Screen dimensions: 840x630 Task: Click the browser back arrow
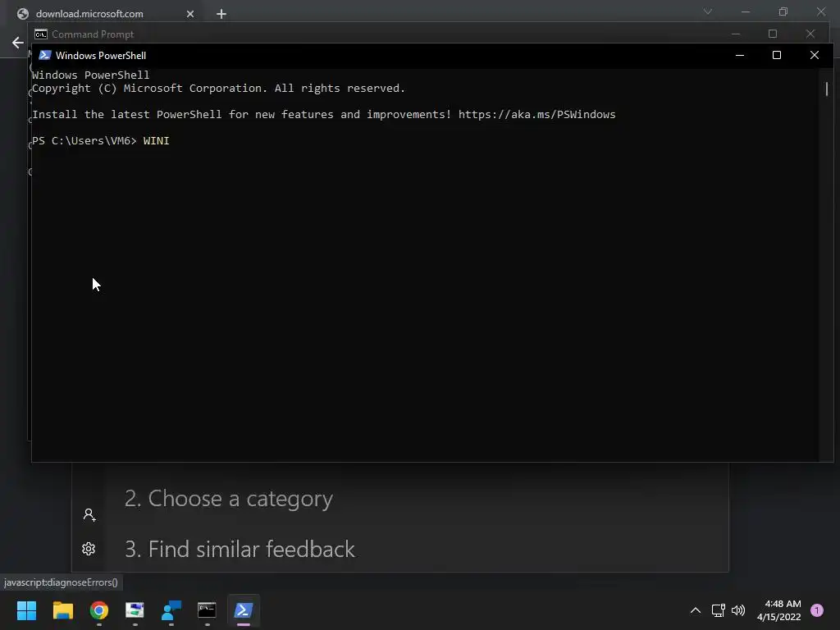click(x=18, y=43)
